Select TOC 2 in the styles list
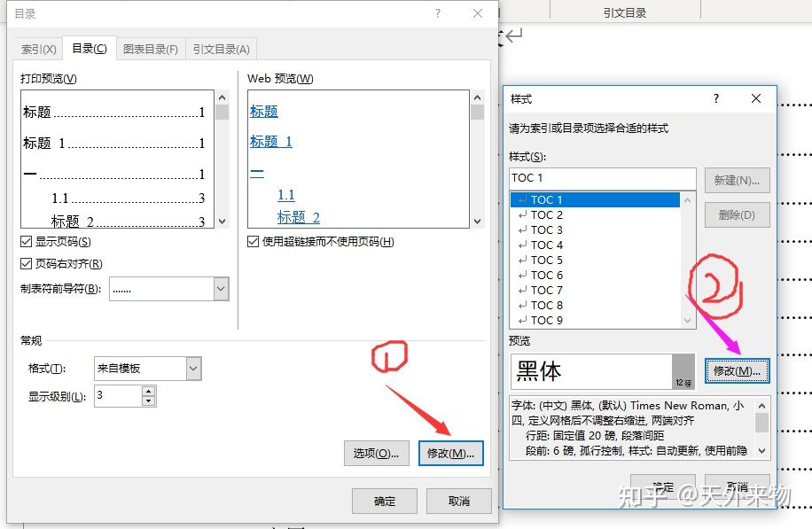812x529 pixels. click(x=595, y=214)
